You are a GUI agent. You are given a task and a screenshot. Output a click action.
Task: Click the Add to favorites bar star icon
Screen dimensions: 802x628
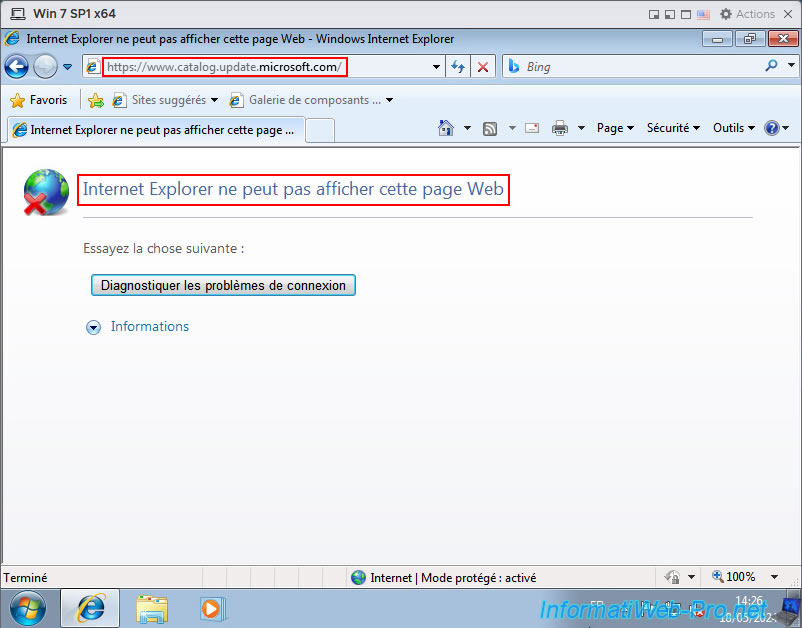[96, 100]
